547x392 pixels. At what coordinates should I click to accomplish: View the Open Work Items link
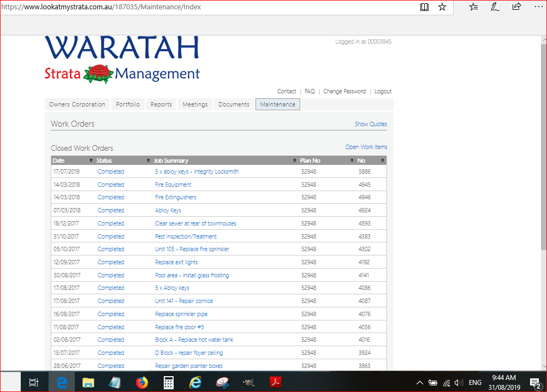[x=366, y=147]
